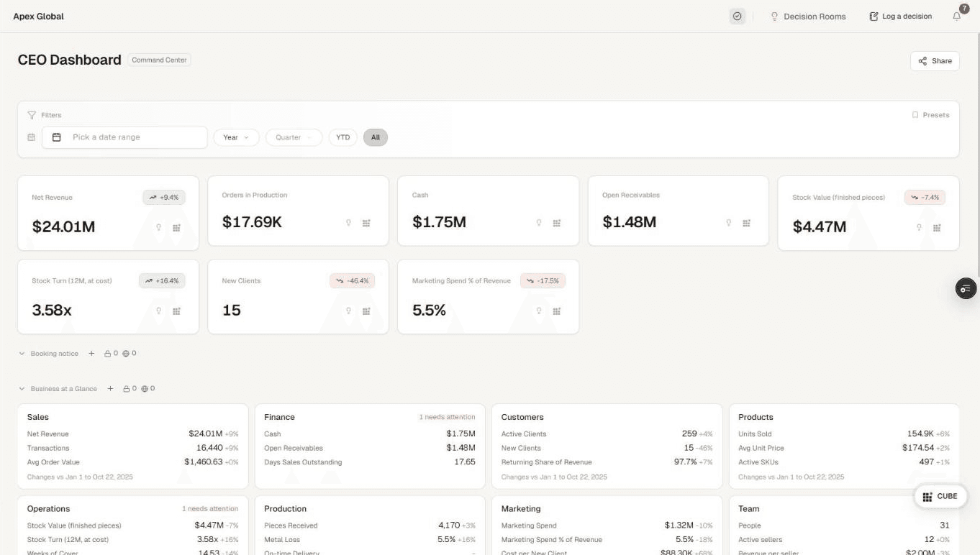Click the Presets button
The image size is (980, 555).
point(930,115)
